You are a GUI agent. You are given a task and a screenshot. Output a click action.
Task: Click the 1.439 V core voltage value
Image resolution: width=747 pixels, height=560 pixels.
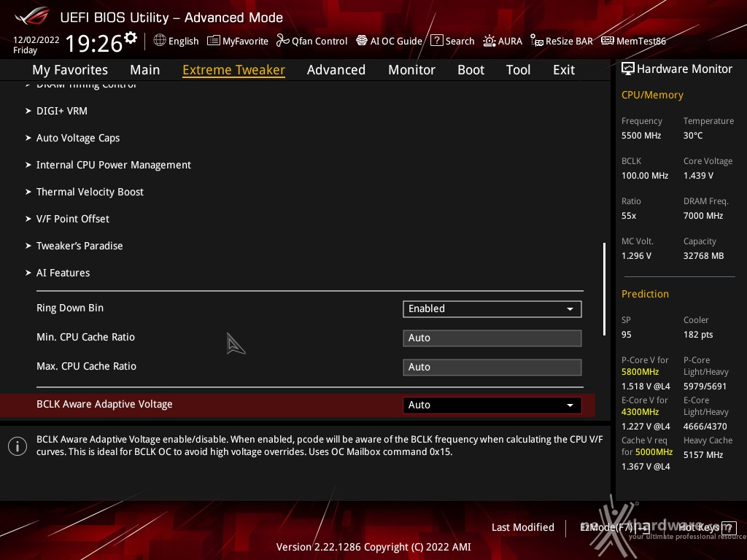698,176
